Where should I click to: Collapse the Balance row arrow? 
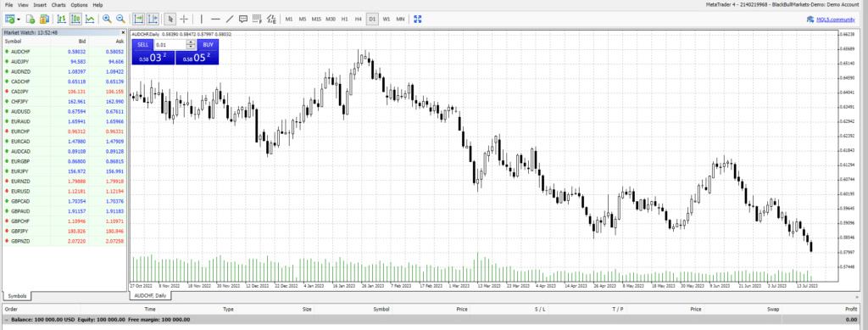pos(6,320)
